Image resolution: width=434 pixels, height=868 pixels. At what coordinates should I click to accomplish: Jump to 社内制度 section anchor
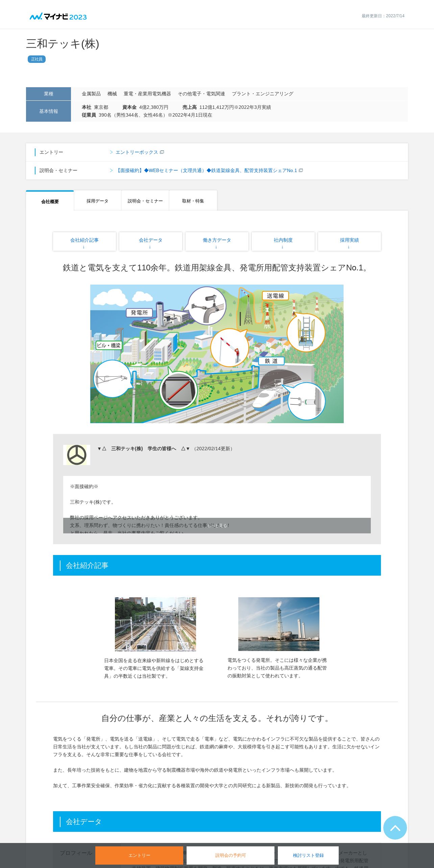283,241
